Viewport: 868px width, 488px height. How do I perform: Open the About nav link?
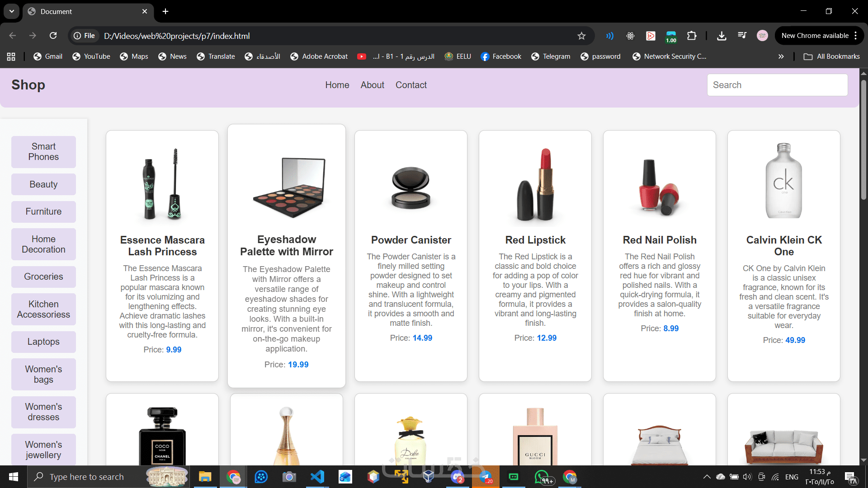(372, 85)
